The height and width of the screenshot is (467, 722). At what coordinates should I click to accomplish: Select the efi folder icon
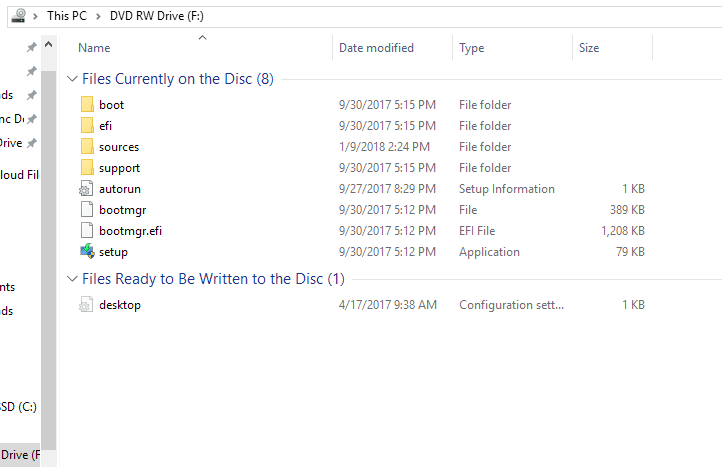pos(87,125)
